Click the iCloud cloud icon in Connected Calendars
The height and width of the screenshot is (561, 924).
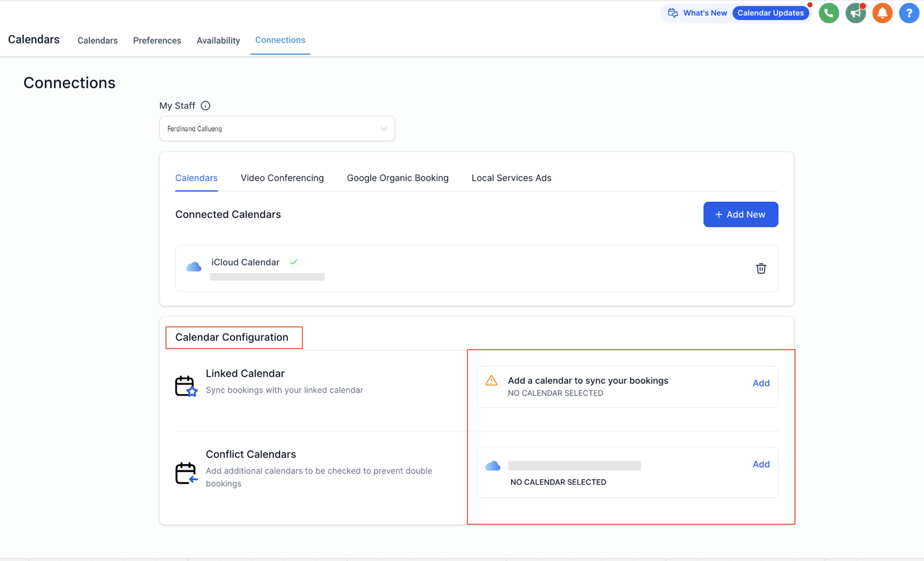[x=194, y=267]
